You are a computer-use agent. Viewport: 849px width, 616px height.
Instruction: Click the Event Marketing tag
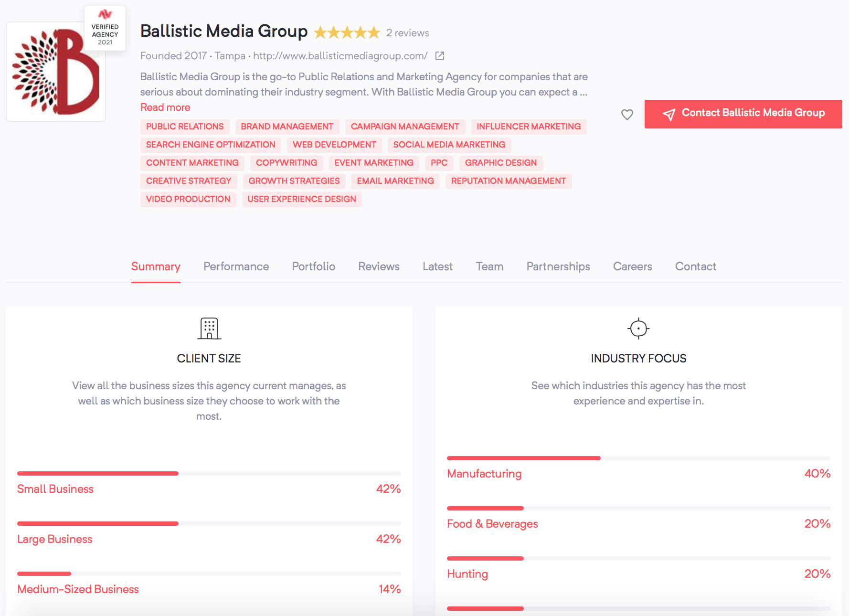(374, 163)
